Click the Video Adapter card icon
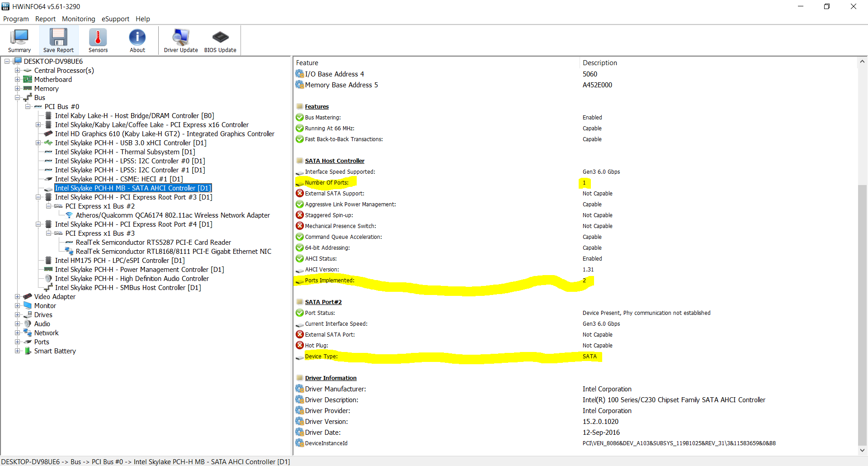 click(x=28, y=296)
